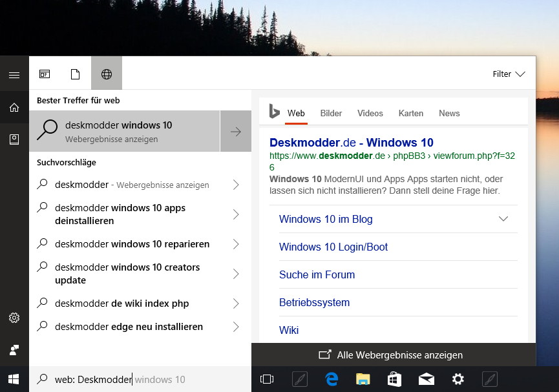This screenshot has height=392, width=559.
Task: Filter search results by Apps icon
Action: pyautogui.click(x=45, y=74)
